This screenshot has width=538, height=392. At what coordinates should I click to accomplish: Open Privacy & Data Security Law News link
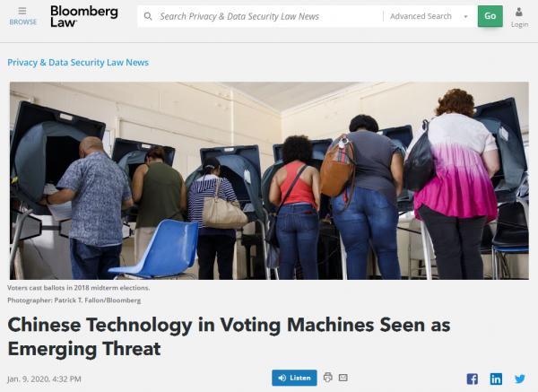click(78, 63)
